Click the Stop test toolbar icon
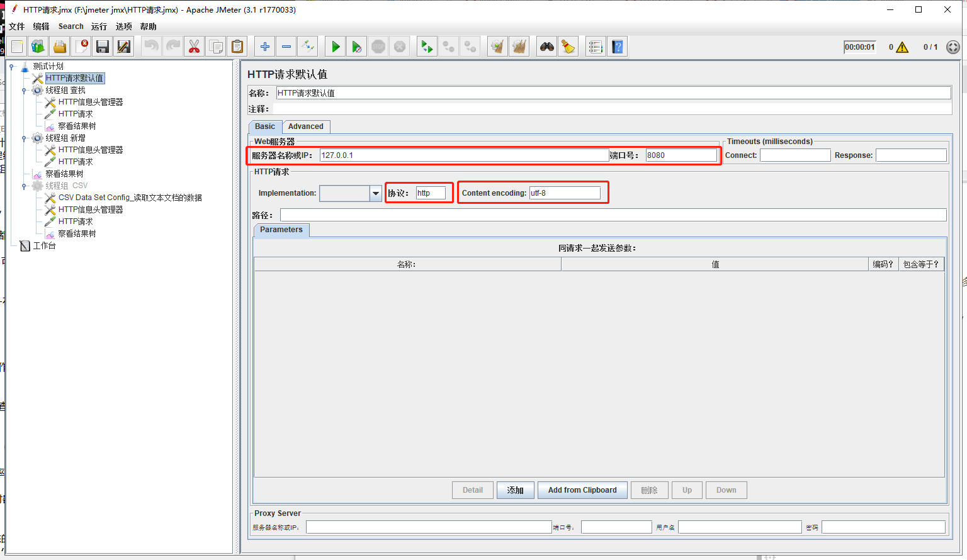Image resolution: width=967 pixels, height=560 pixels. click(x=378, y=47)
